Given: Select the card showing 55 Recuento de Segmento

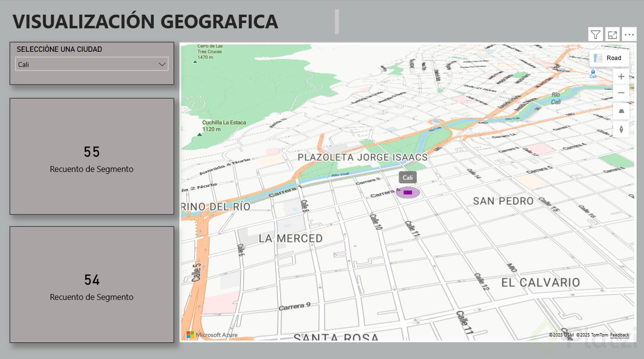Looking at the screenshot, I should point(92,156).
